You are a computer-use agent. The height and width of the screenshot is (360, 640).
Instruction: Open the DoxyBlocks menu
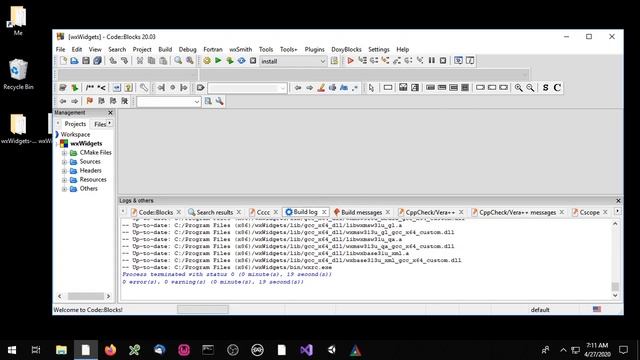click(346, 49)
